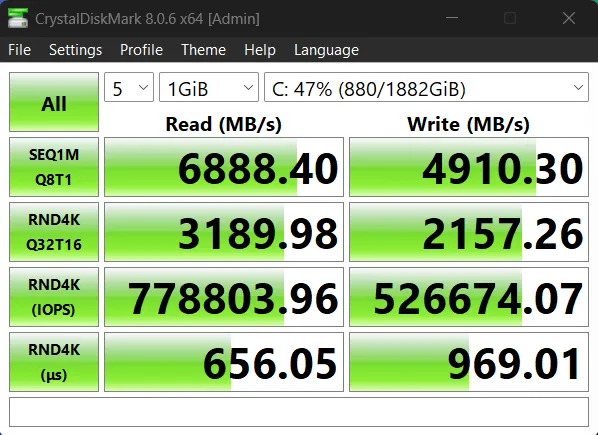Open the Profile menu
The image size is (598, 435).
[141, 50]
